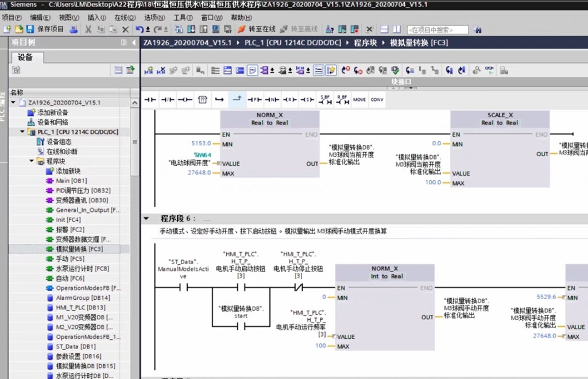
Task: Insert set coil (S)
Action: [x=307, y=100]
